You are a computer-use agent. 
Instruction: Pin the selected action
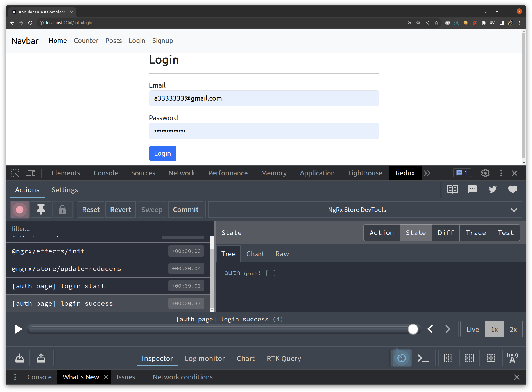pos(41,210)
